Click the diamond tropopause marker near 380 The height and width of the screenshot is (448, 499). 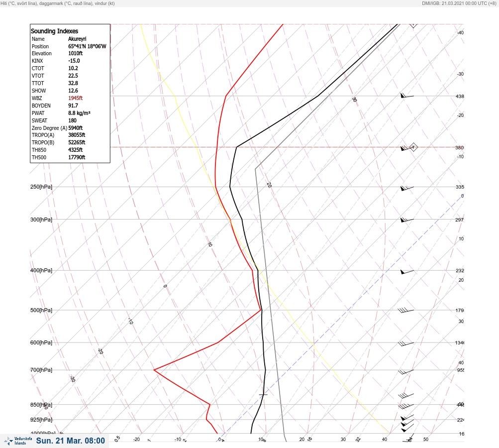click(413, 147)
